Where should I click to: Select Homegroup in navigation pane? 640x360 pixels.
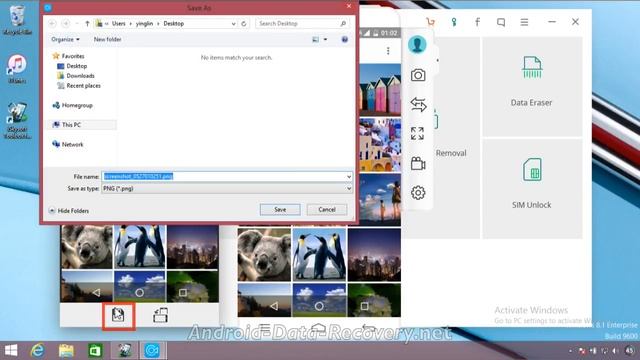coord(73,105)
